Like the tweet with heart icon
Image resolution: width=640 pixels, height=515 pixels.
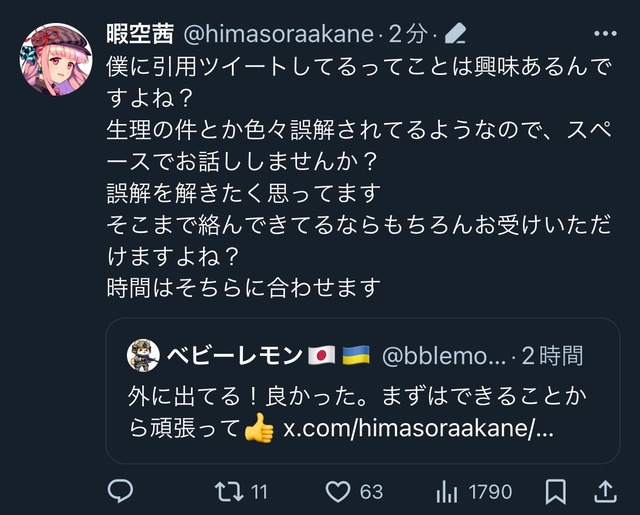pyautogui.click(x=338, y=491)
